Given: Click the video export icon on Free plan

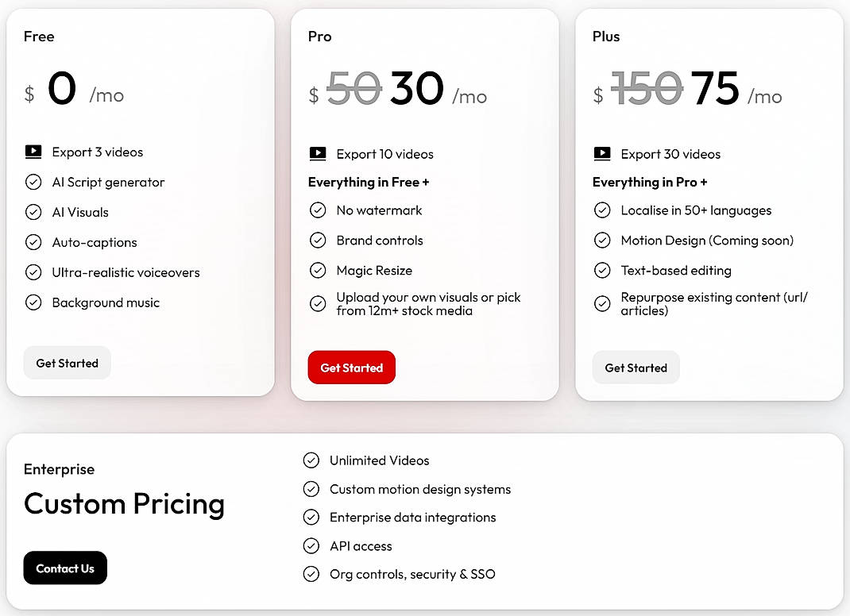Looking at the screenshot, I should 33,152.
